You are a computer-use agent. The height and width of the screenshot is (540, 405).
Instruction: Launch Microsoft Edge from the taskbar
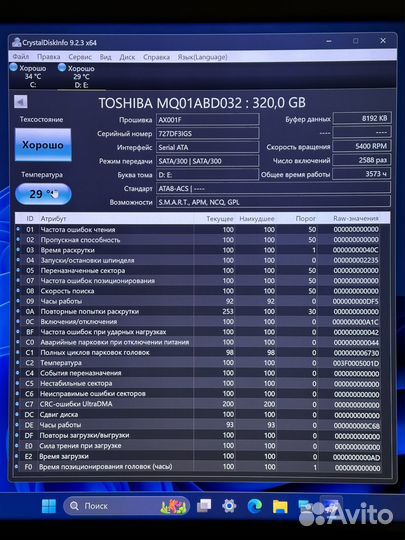(255, 506)
